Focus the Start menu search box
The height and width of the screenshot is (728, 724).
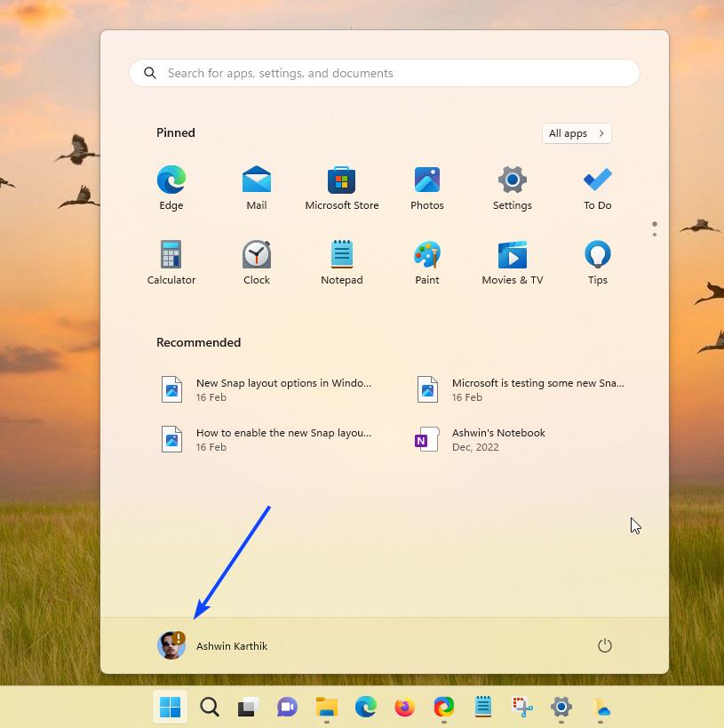click(x=385, y=73)
